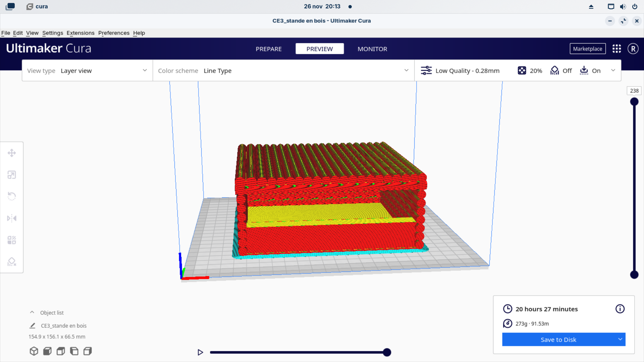Open the Color scheme dropdown
The width and height of the screenshot is (644, 362).
point(283,70)
